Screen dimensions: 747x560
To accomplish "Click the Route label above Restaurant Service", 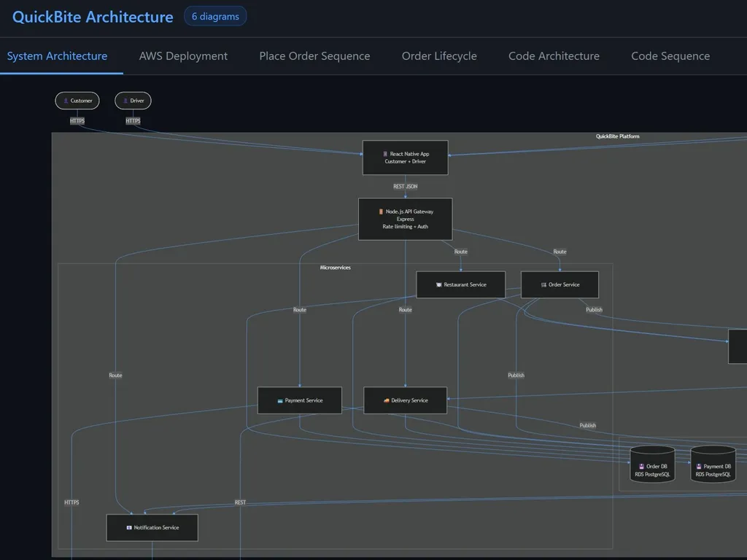I will (461, 252).
